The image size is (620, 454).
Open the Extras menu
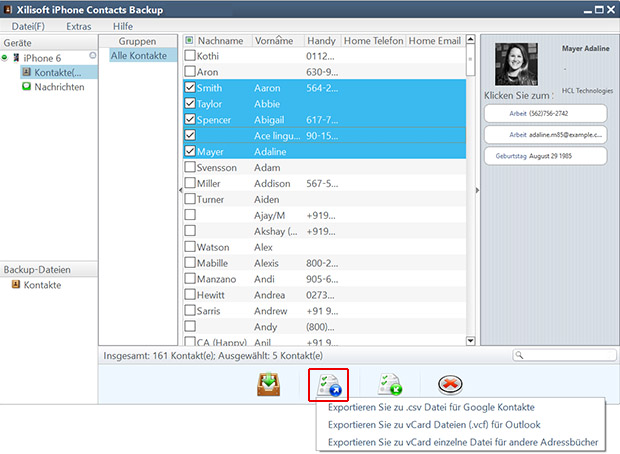79,26
